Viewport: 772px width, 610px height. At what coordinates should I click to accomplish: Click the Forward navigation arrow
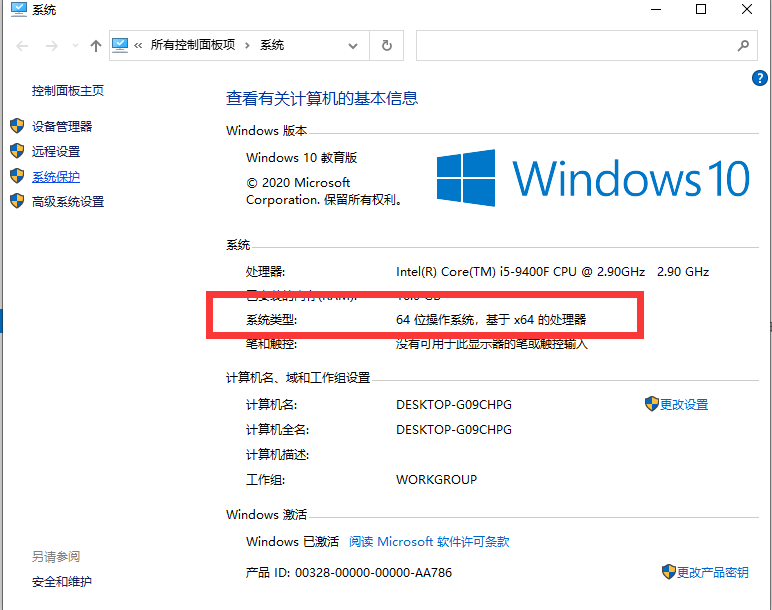pyautogui.click(x=52, y=46)
